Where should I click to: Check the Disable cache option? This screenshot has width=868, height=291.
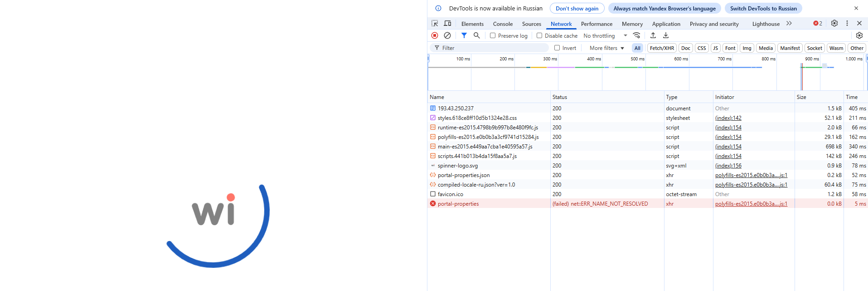(x=539, y=35)
